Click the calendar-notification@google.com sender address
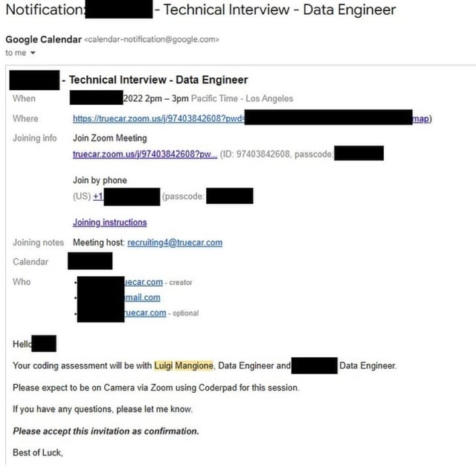Image resolution: width=476 pixels, height=468 pixels. 152,39
